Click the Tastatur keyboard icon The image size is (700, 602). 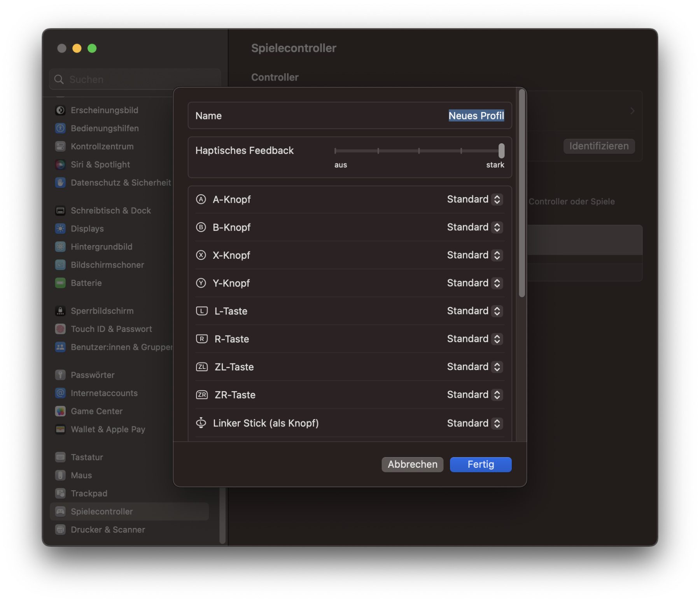pos(60,457)
